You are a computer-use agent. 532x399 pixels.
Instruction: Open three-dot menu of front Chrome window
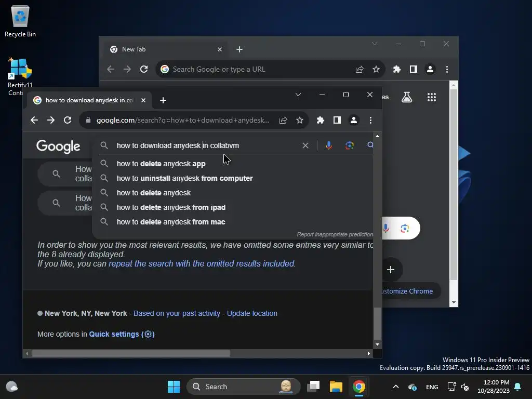click(x=370, y=120)
